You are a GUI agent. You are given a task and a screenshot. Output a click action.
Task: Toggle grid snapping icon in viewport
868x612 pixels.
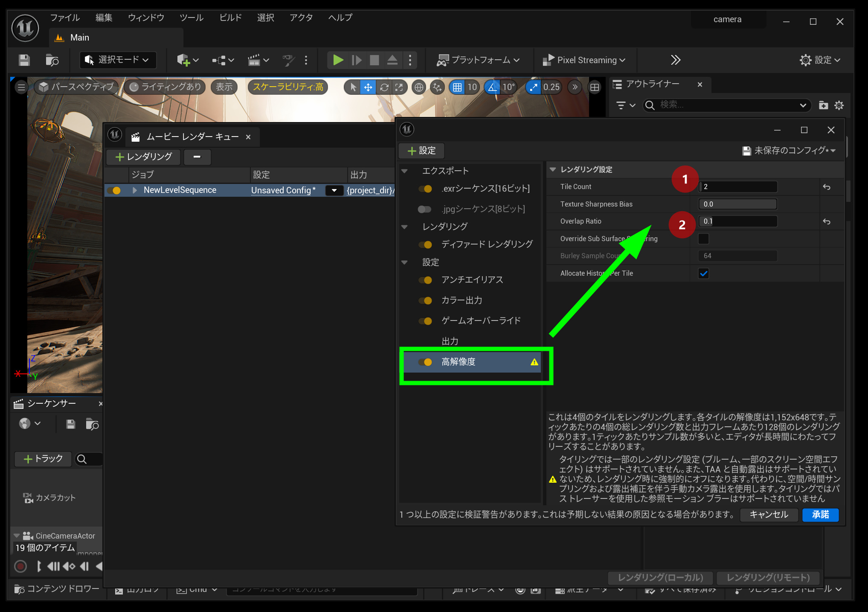click(457, 87)
